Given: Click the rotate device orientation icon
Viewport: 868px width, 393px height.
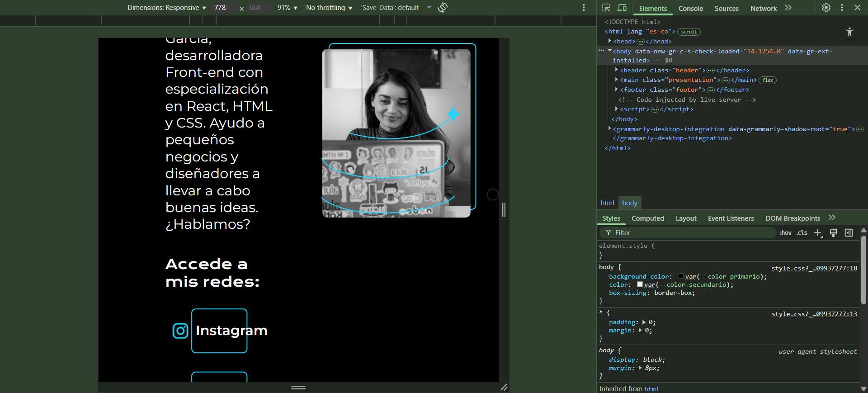Looking at the screenshot, I should tap(443, 8).
